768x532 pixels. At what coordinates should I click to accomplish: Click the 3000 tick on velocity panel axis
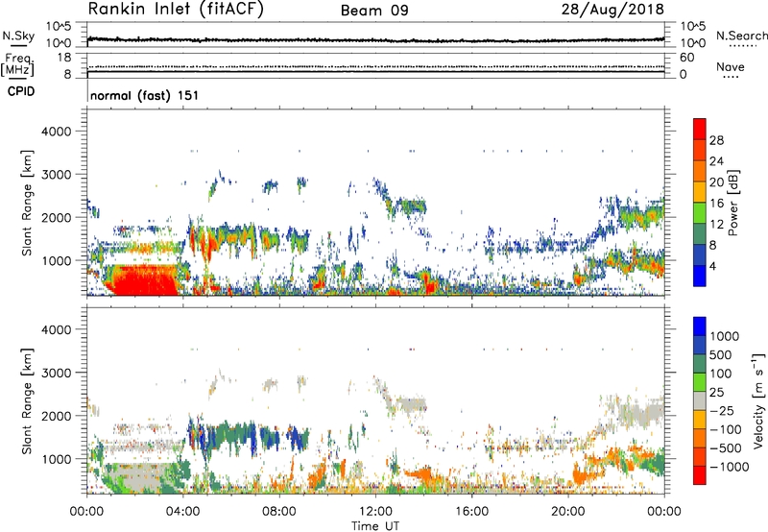click(x=56, y=373)
